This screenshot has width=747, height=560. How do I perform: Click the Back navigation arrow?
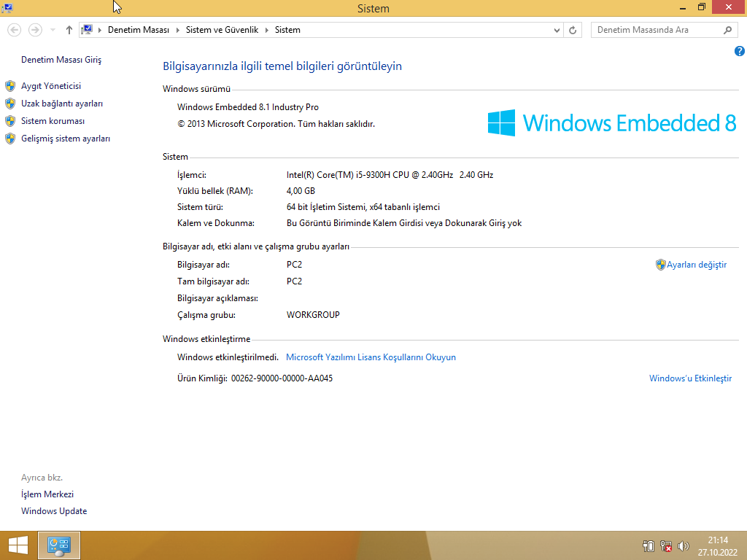click(x=15, y=30)
